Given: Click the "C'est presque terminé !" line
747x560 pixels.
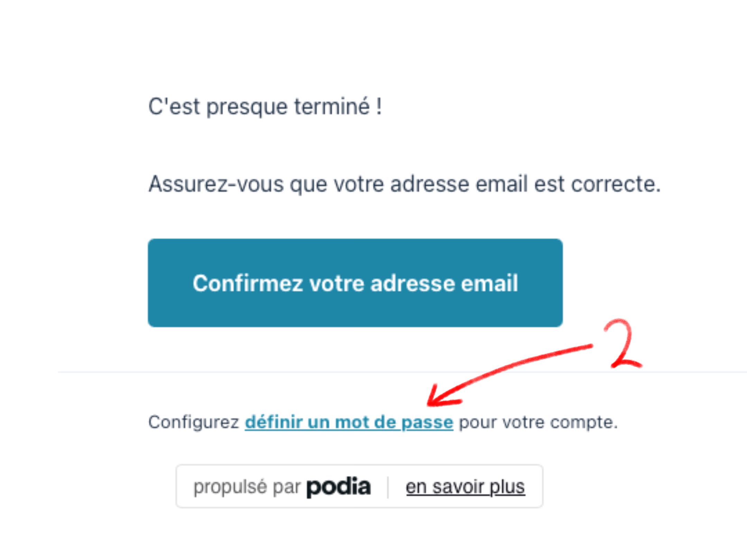Looking at the screenshot, I should click(x=265, y=106).
